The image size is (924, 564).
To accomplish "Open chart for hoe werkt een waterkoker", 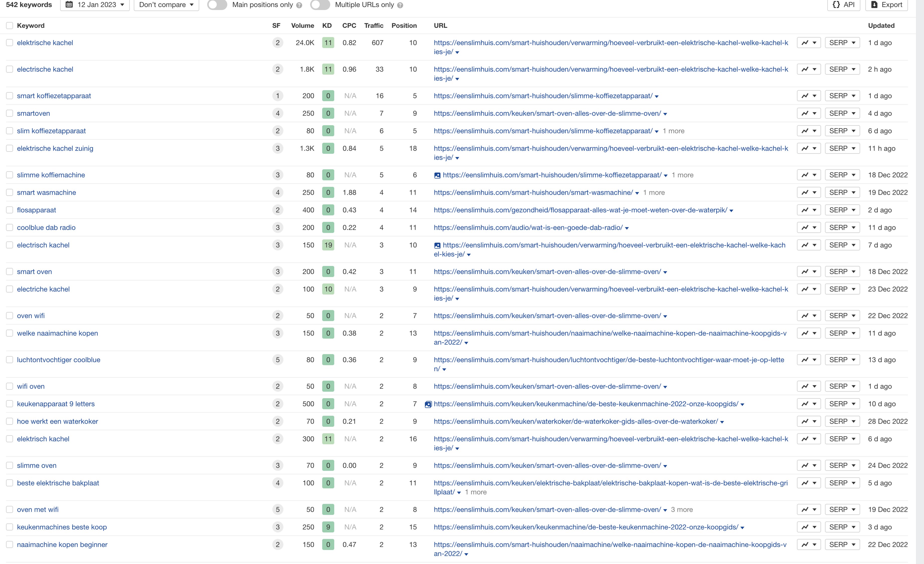I will (x=809, y=421).
